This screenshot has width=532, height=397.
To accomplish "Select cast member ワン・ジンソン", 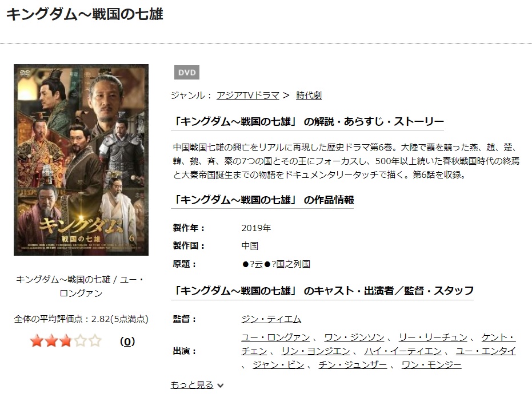I will click(354, 338).
